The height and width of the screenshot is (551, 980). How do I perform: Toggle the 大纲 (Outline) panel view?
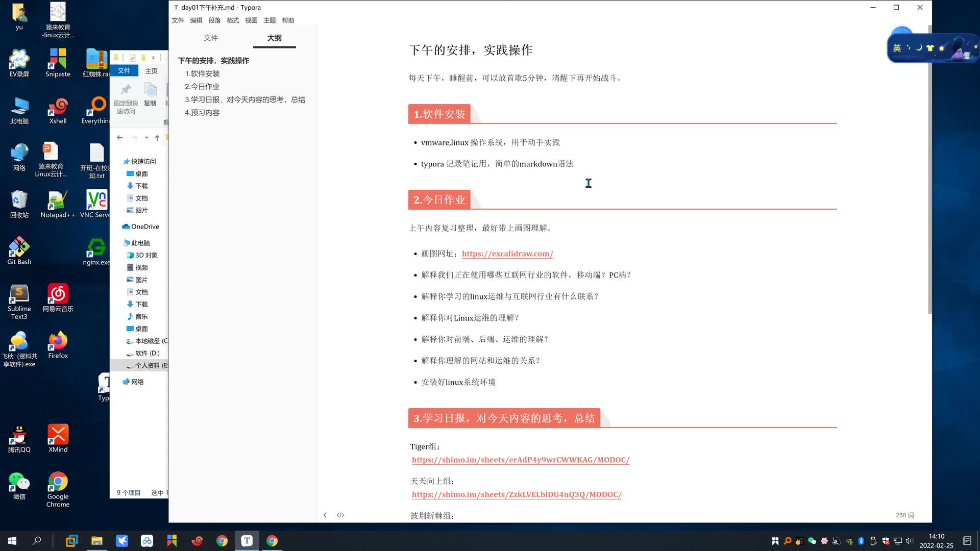coord(275,38)
